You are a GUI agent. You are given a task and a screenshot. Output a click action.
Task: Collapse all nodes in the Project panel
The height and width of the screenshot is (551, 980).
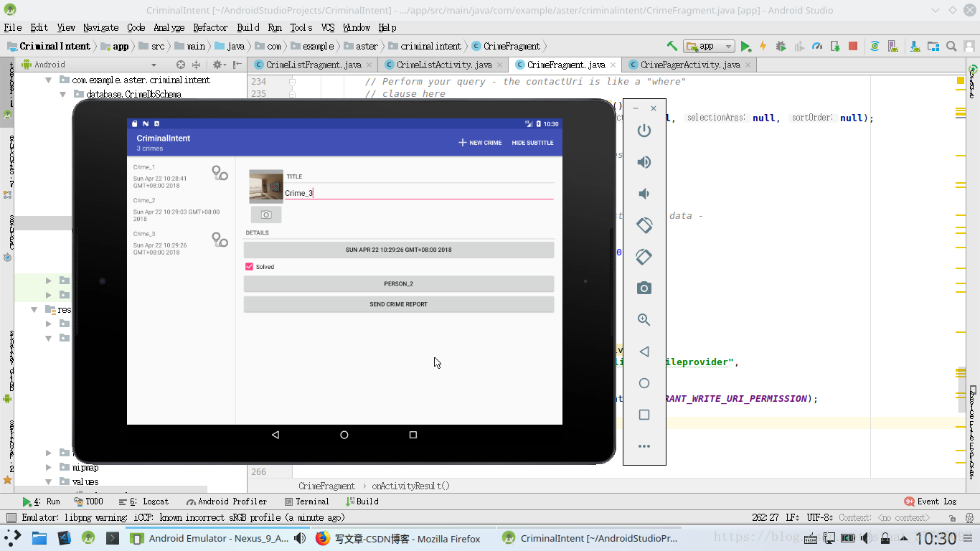tap(196, 65)
